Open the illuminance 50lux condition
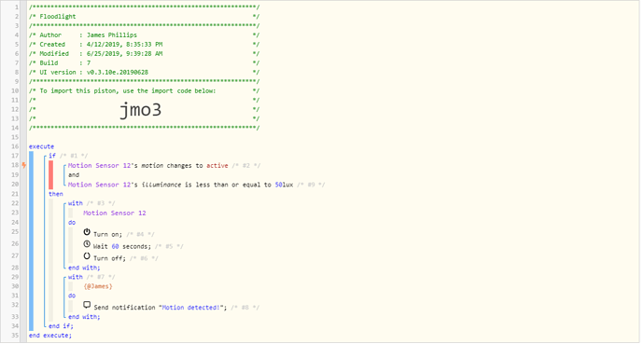Image resolution: width=644 pixels, height=344 pixels. click(x=181, y=185)
